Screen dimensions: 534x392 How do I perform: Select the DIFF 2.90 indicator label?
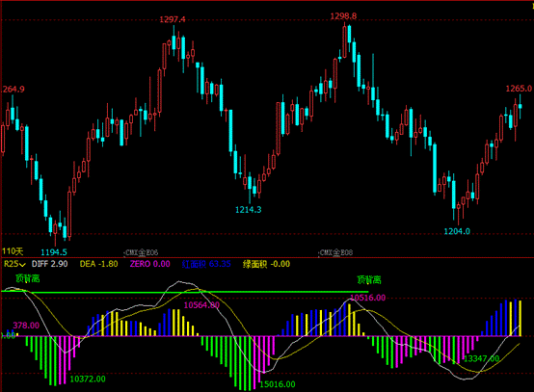coord(50,264)
